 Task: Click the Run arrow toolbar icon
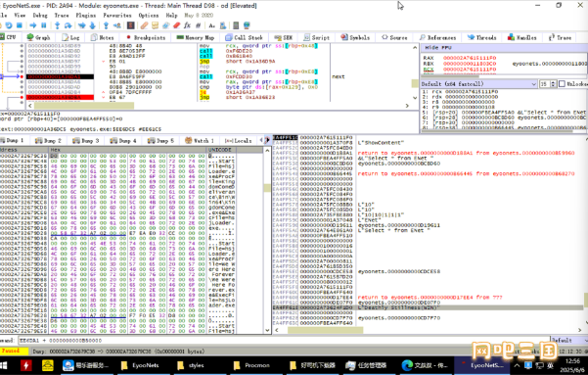click(x=33, y=25)
